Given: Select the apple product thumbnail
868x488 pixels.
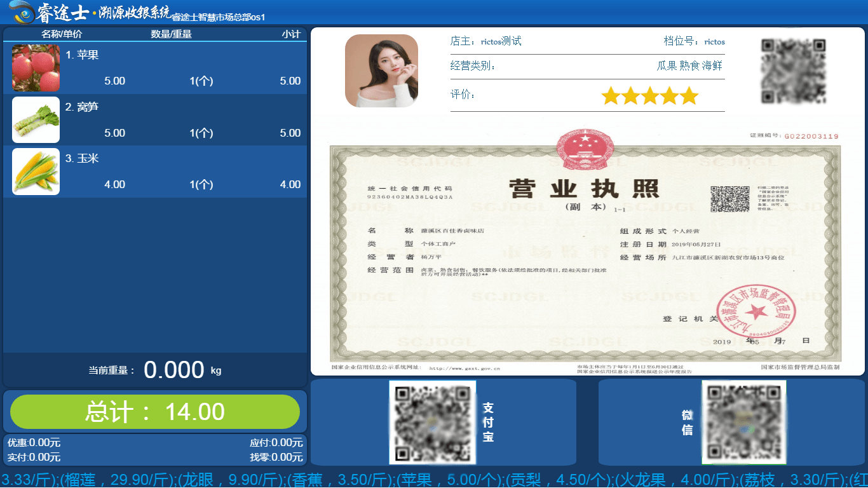Looking at the screenshot, I should click(x=36, y=68).
